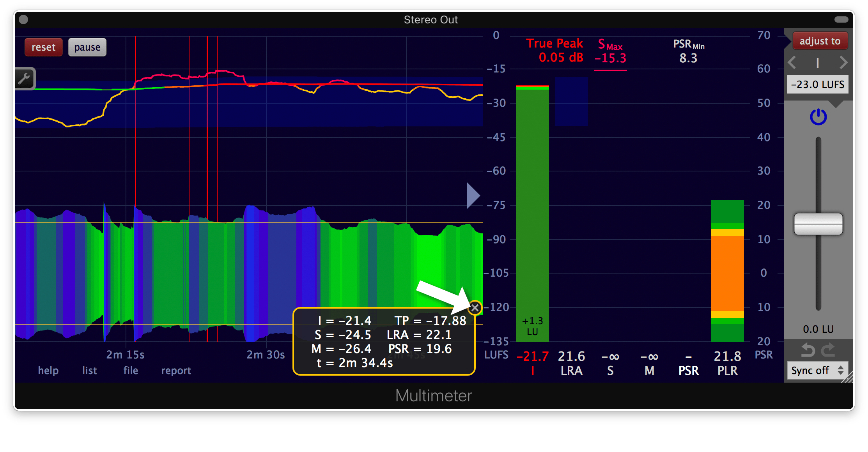The image size is (868, 452).
Task: Open the list menu item
Action: coord(90,370)
